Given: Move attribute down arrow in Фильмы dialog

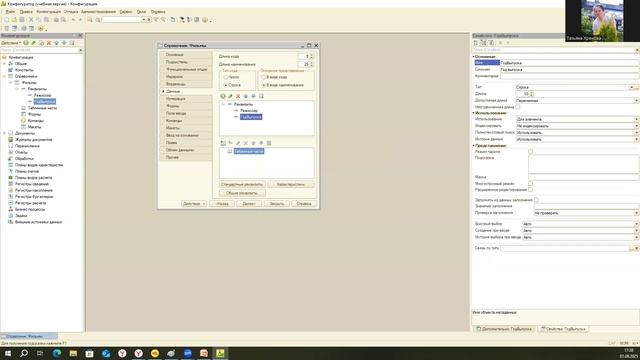Looking at the screenshot, I should click(253, 96).
